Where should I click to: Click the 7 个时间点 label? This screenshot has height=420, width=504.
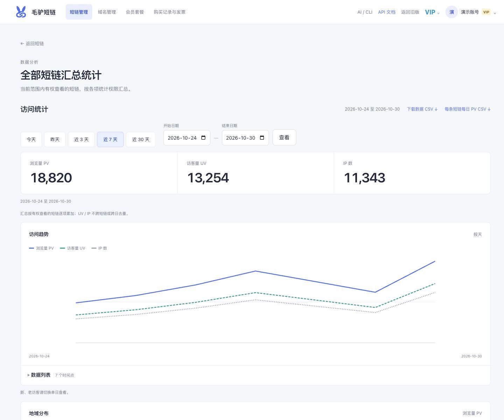click(65, 375)
